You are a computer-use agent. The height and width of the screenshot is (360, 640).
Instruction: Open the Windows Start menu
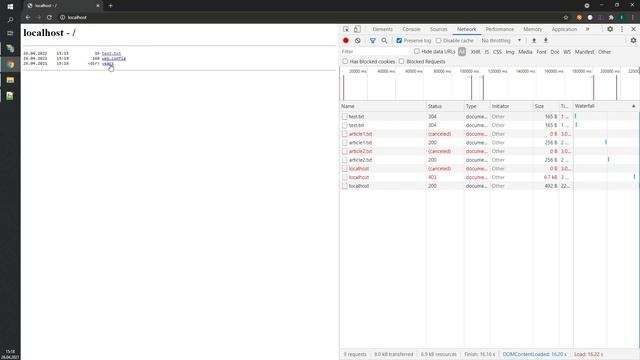pos(10,6)
